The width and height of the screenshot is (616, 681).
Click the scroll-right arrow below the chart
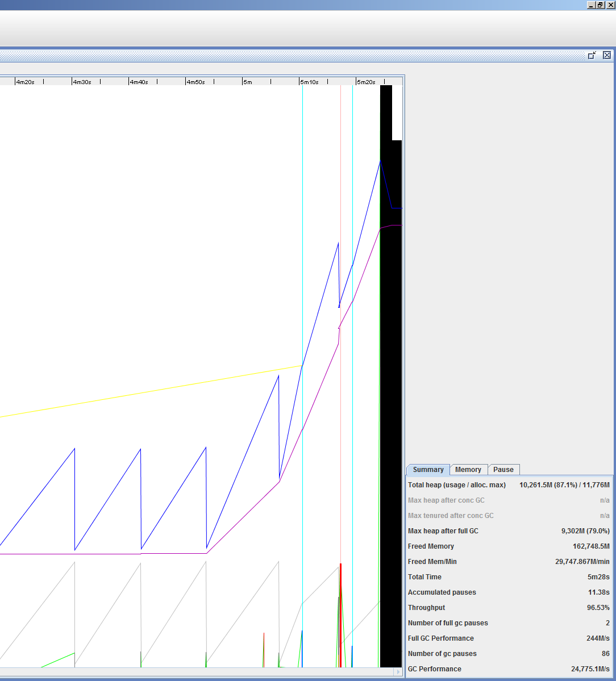tap(398, 672)
